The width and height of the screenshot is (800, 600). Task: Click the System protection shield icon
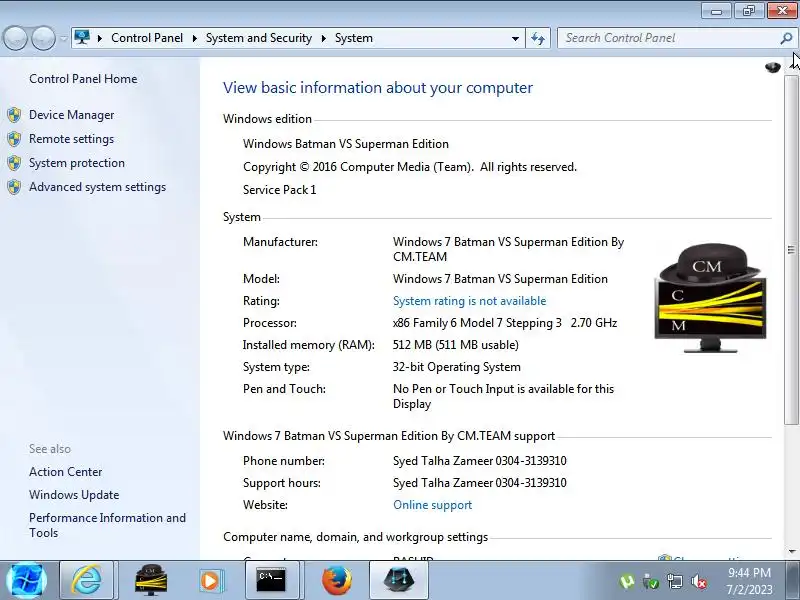pyautogui.click(x=14, y=163)
